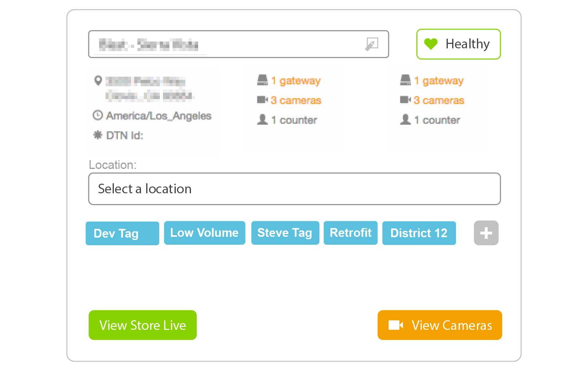Viewport: 588px width, 371px height.
Task: Select the Dev Tag tag
Action: [122, 233]
